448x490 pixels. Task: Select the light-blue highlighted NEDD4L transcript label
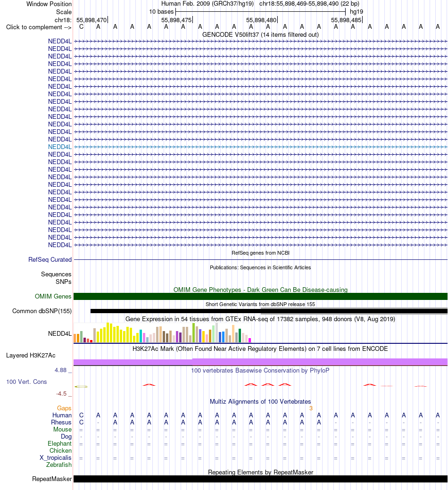point(60,147)
